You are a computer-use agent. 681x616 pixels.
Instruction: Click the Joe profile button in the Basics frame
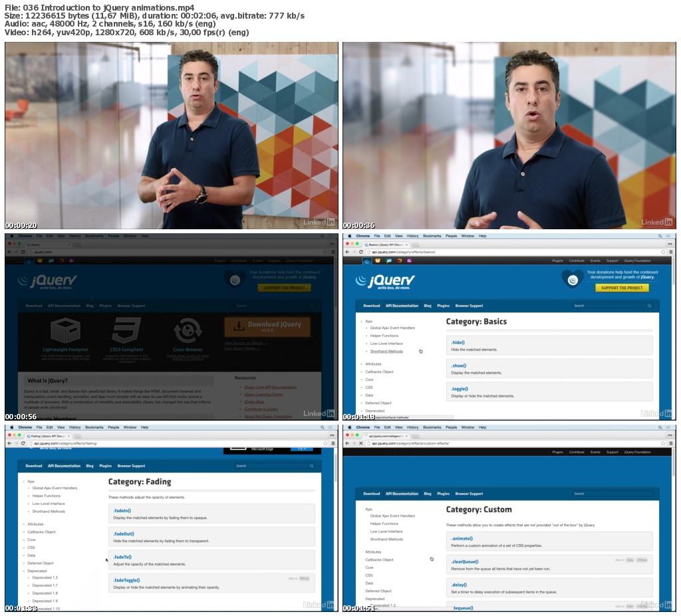[670, 244]
